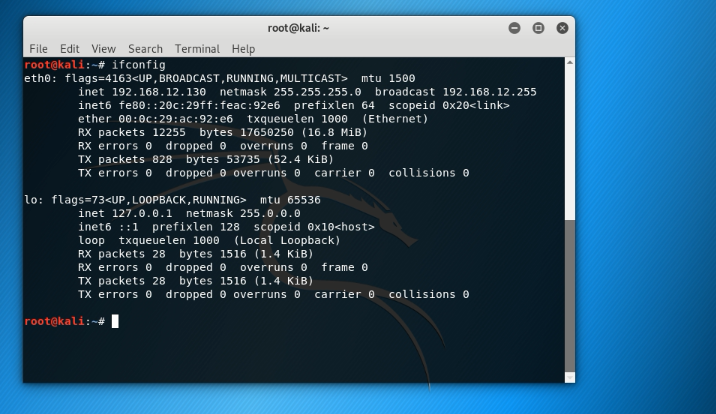Screen dimensions: 716x414
Task: Click the lo flags=73 text
Action: [x=78, y=200]
